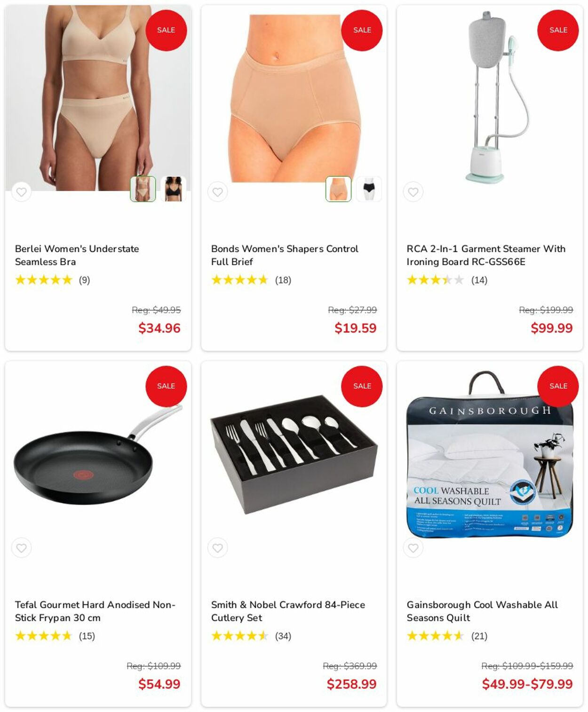Add Berlei Understate Seamless Bra to wishlist
The width and height of the screenshot is (588, 712).
pos(21,192)
